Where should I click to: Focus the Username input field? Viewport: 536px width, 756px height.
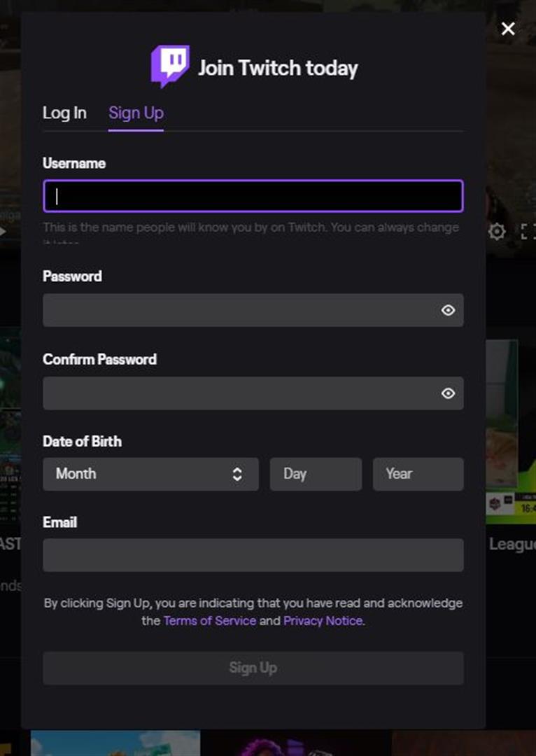coord(253,196)
